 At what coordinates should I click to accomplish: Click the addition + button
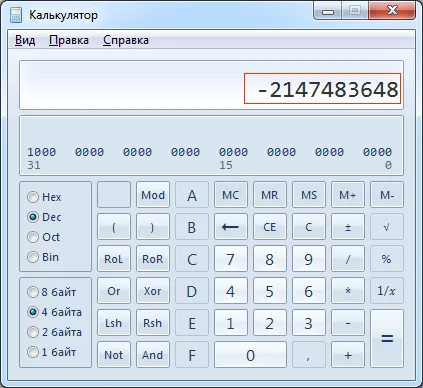coord(348,355)
